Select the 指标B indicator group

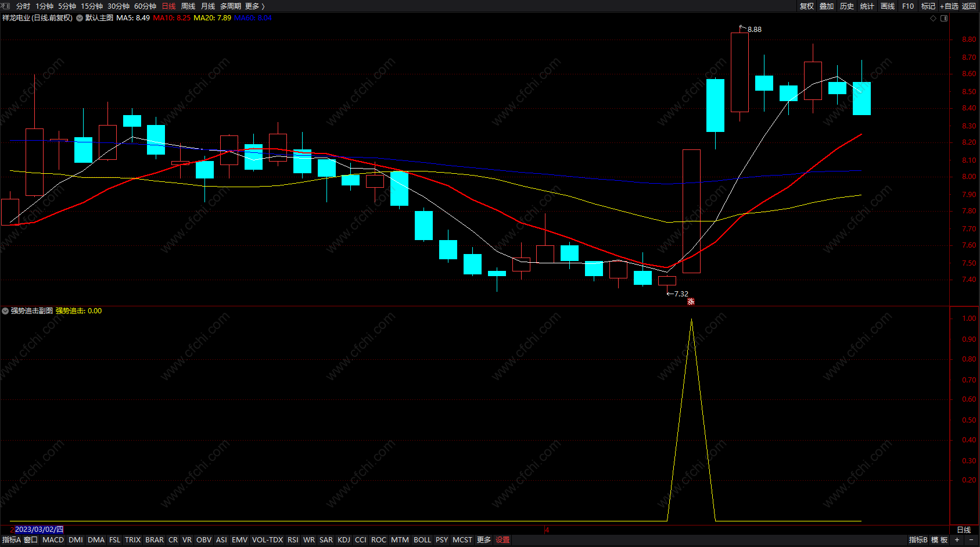[918, 539]
